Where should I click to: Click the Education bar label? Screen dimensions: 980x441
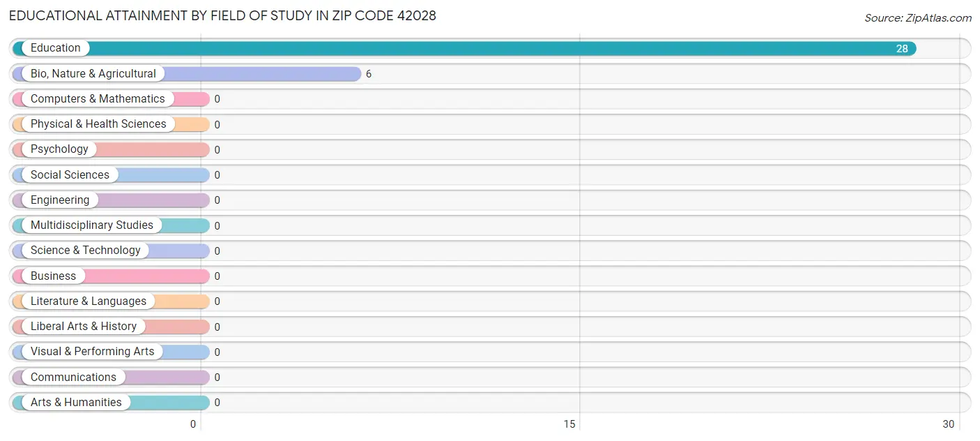pyautogui.click(x=56, y=48)
